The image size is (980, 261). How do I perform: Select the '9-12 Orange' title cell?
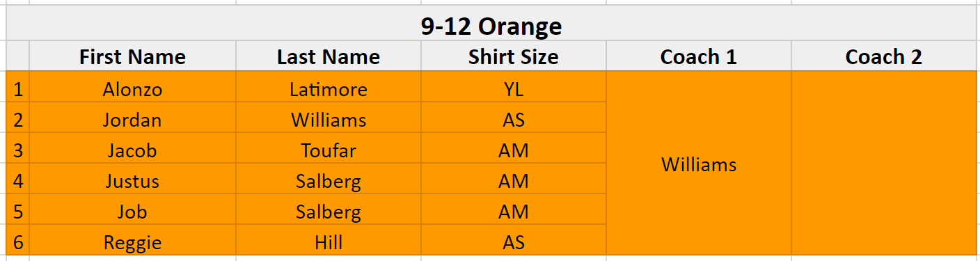pos(491,26)
